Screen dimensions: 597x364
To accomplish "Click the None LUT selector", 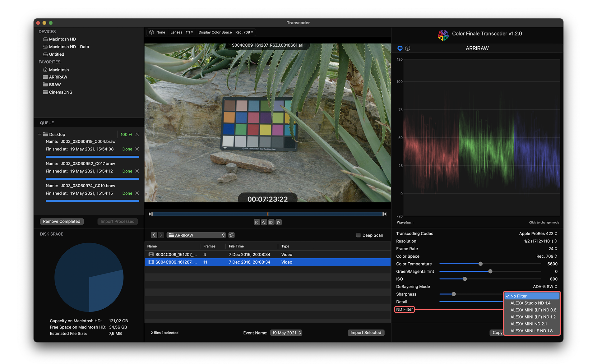I will 157,32.
